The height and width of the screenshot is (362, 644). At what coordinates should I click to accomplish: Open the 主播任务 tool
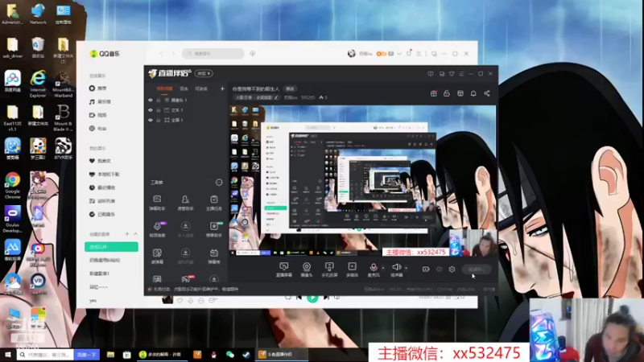213,203
